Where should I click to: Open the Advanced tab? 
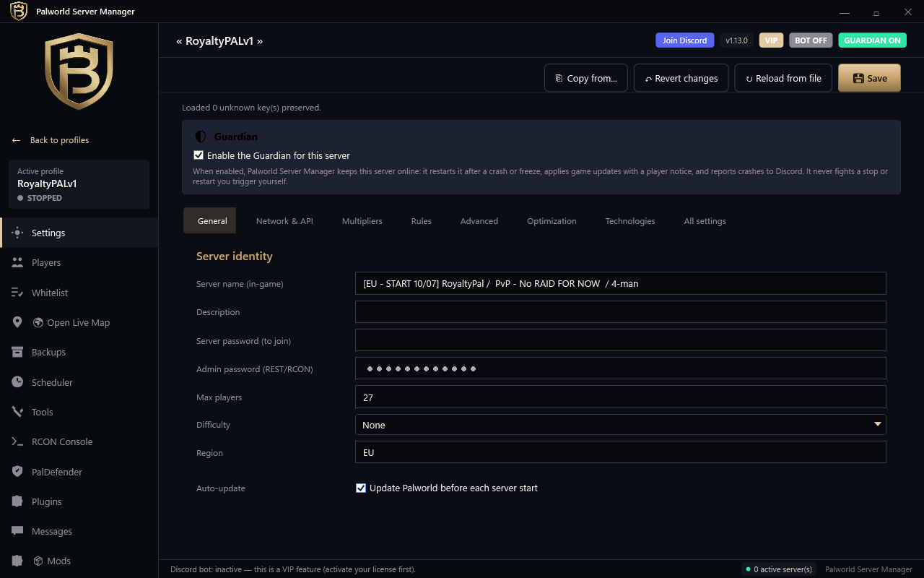(x=479, y=220)
